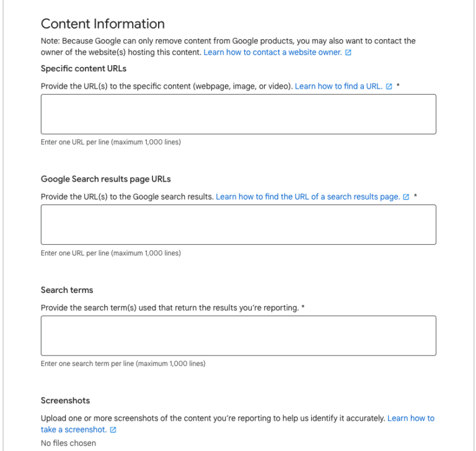Click into the Search terms text area
476x451 pixels.
click(238, 336)
